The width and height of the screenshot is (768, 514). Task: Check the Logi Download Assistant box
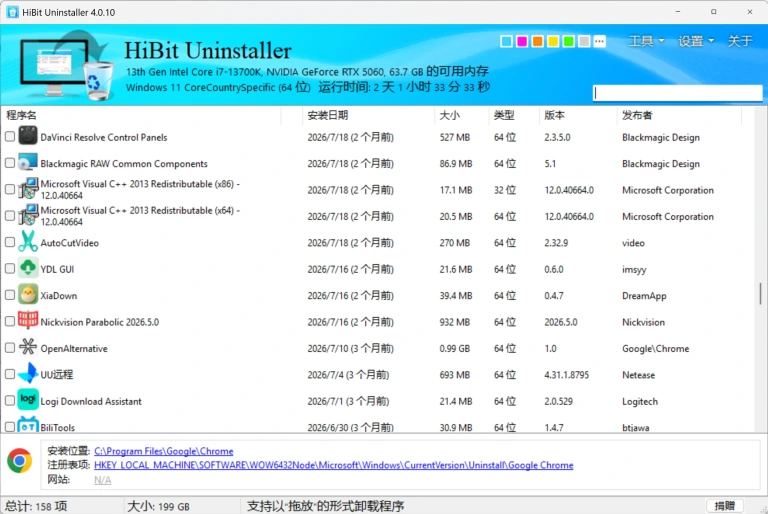(x=10, y=401)
